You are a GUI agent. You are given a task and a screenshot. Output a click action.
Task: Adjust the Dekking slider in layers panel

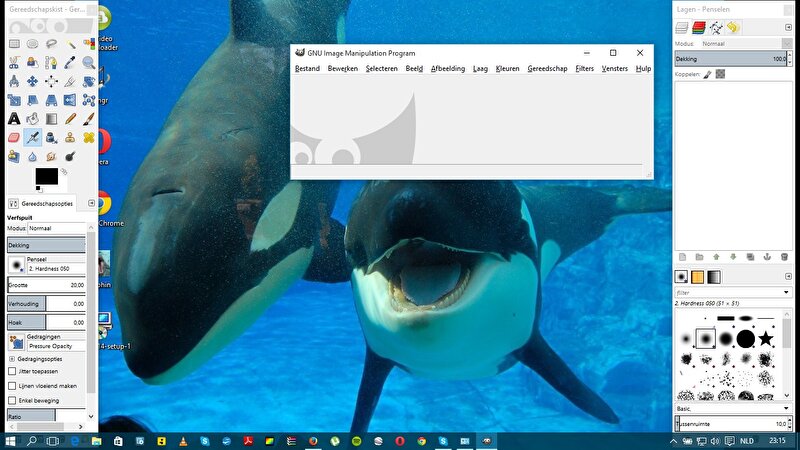[730, 60]
